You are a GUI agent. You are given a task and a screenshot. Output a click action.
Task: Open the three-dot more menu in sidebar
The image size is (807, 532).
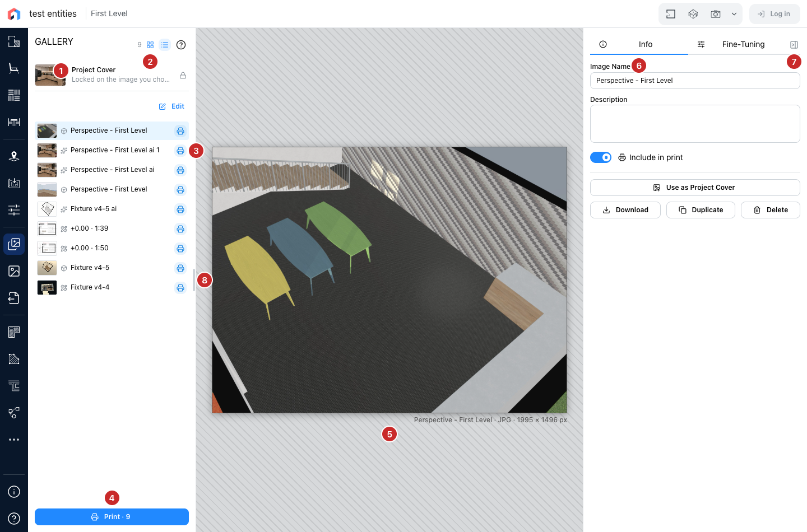14,440
